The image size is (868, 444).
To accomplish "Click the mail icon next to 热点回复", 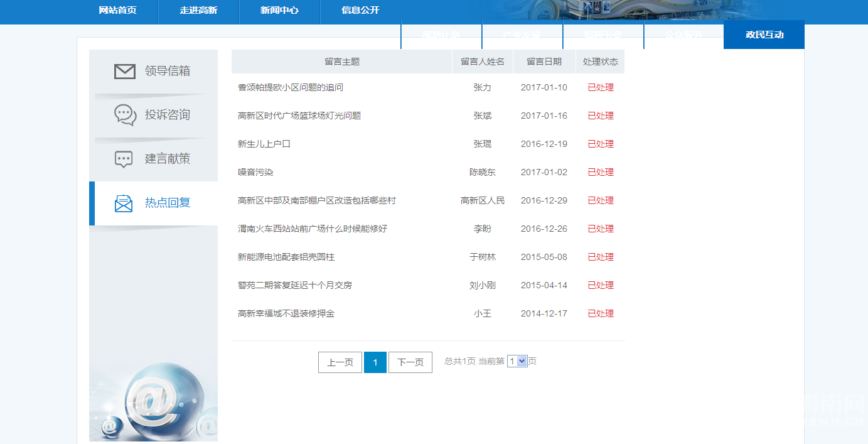I will (x=123, y=203).
